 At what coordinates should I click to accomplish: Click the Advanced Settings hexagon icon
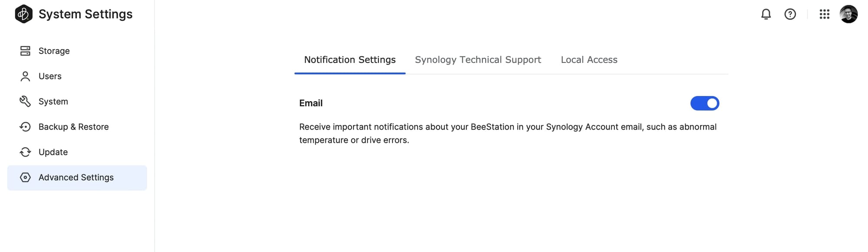(25, 177)
